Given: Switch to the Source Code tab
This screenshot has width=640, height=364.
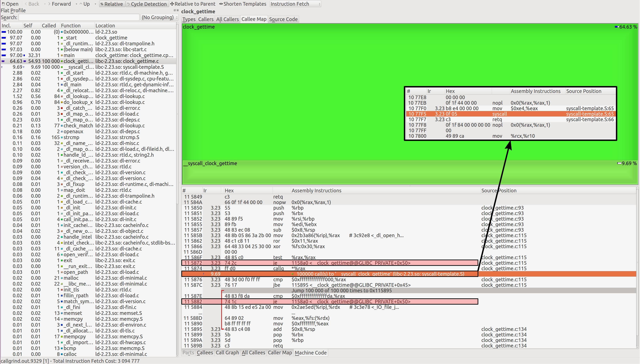Looking at the screenshot, I should pyautogui.click(x=283, y=19).
